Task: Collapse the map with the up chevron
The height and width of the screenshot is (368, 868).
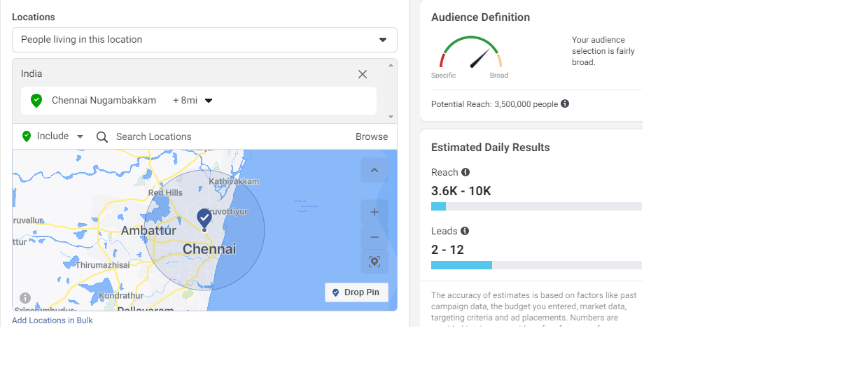Action: tap(374, 170)
